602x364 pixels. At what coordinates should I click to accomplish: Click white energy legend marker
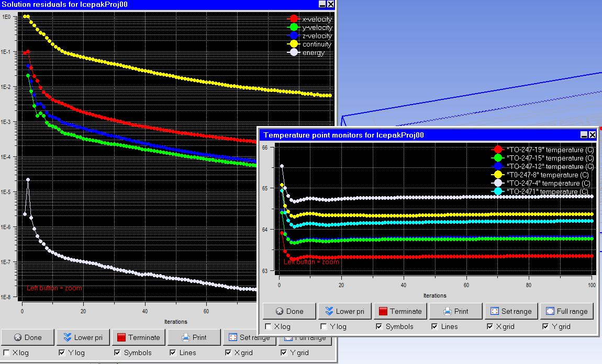(x=294, y=52)
